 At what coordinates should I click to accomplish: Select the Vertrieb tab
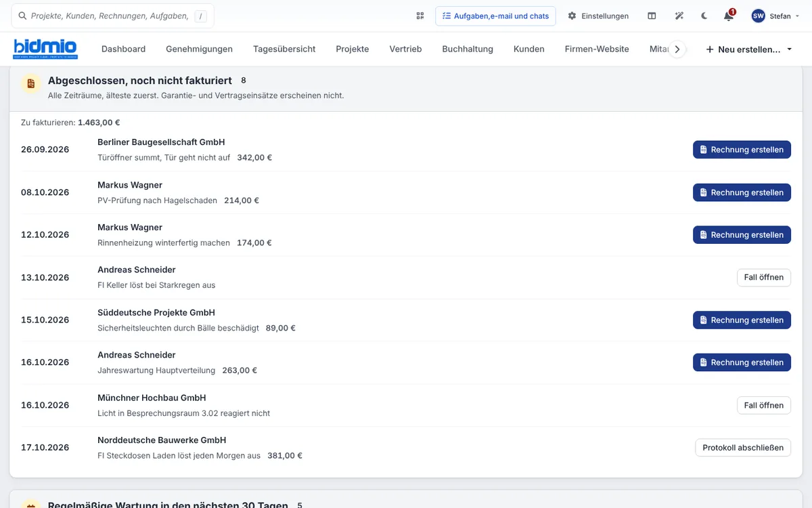(405, 49)
